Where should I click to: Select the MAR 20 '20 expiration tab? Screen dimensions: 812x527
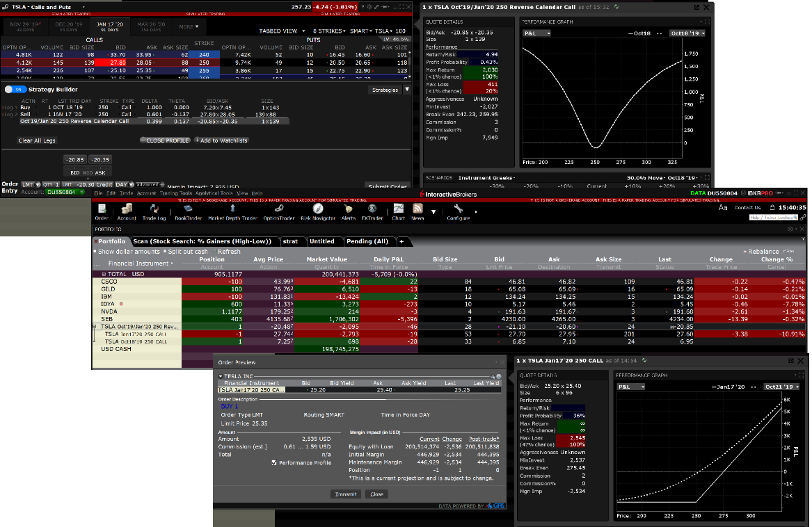tap(151, 26)
